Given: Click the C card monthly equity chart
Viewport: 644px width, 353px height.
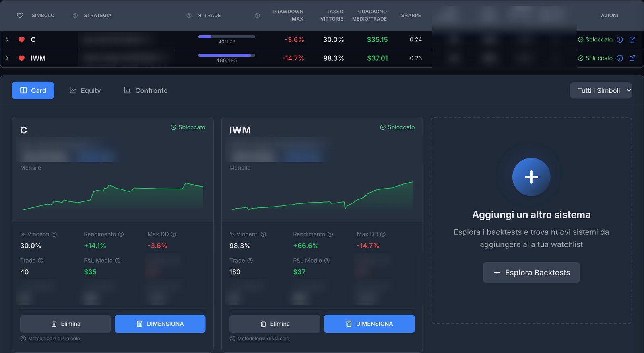Looking at the screenshot, I should point(113,196).
